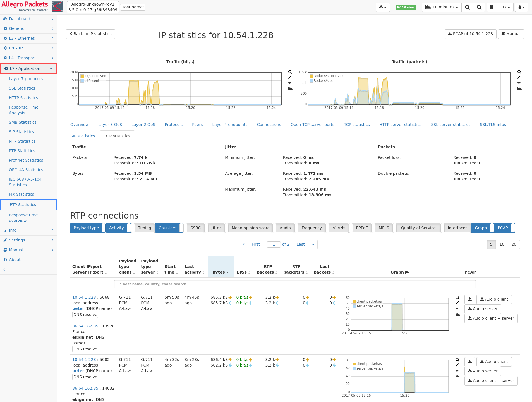Switch to the Layer 3 QoS tab
This screenshot has width=532, height=402.
pos(110,125)
